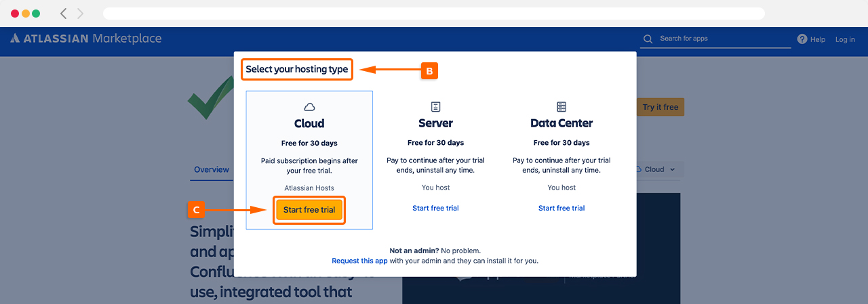
Task: Click the browser forward arrow
Action: (x=81, y=14)
